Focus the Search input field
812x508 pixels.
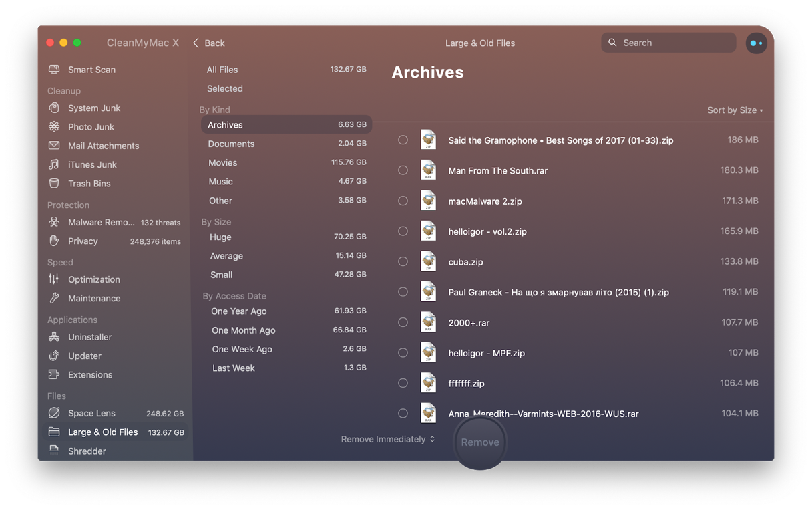(x=668, y=43)
